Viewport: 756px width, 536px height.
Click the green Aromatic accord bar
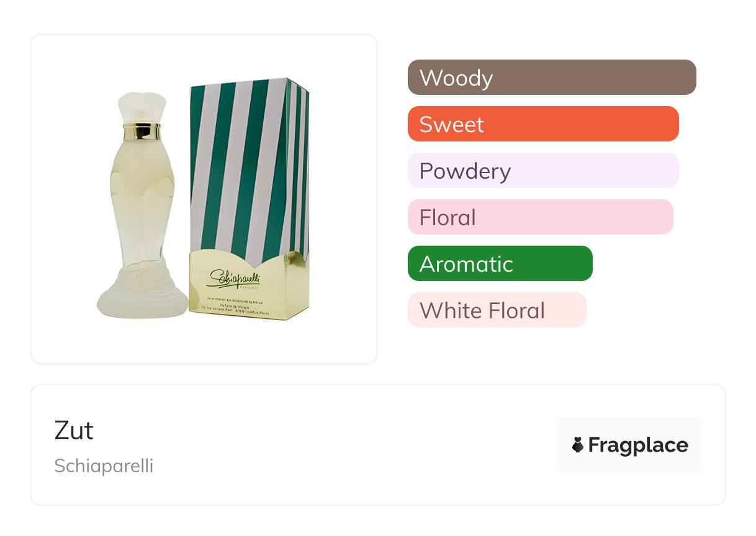tap(500, 264)
